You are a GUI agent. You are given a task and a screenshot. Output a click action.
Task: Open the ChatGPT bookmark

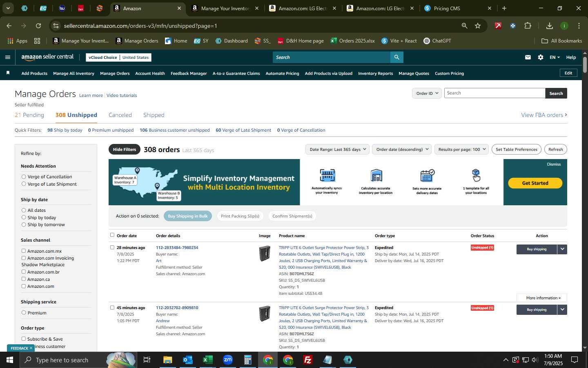click(x=437, y=41)
